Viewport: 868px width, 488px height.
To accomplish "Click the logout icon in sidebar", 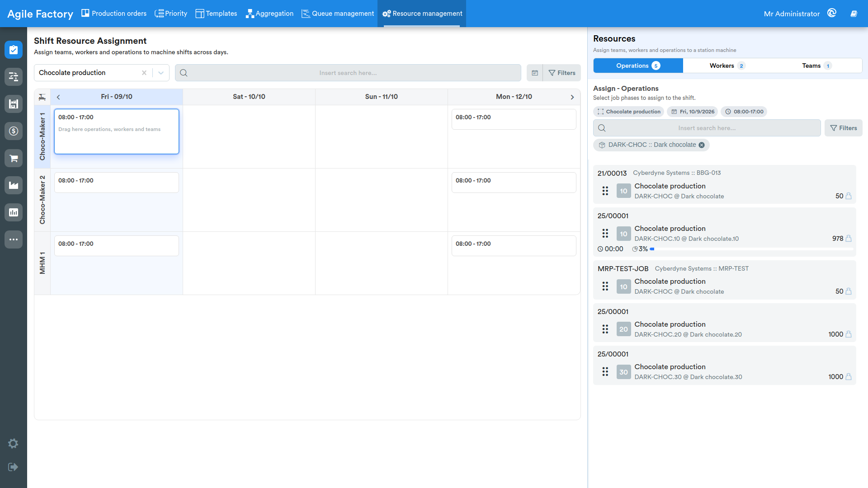I will (13, 467).
